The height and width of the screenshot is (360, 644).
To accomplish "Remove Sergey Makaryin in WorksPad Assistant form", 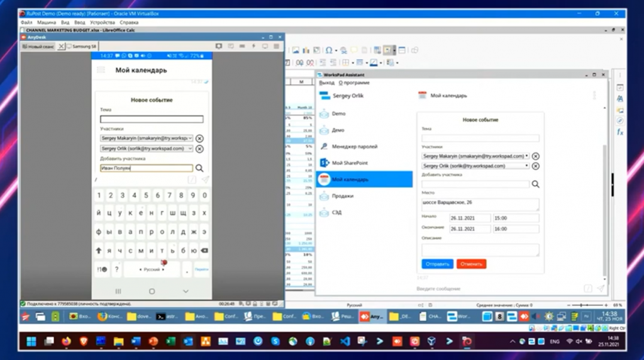I will pos(536,156).
